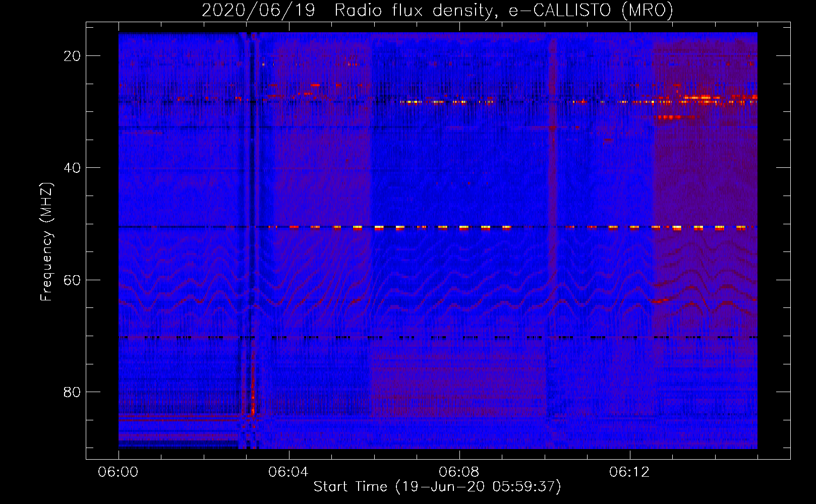816x504 pixels.
Task: Click the "60" frequency tick label
Action: tap(73, 280)
